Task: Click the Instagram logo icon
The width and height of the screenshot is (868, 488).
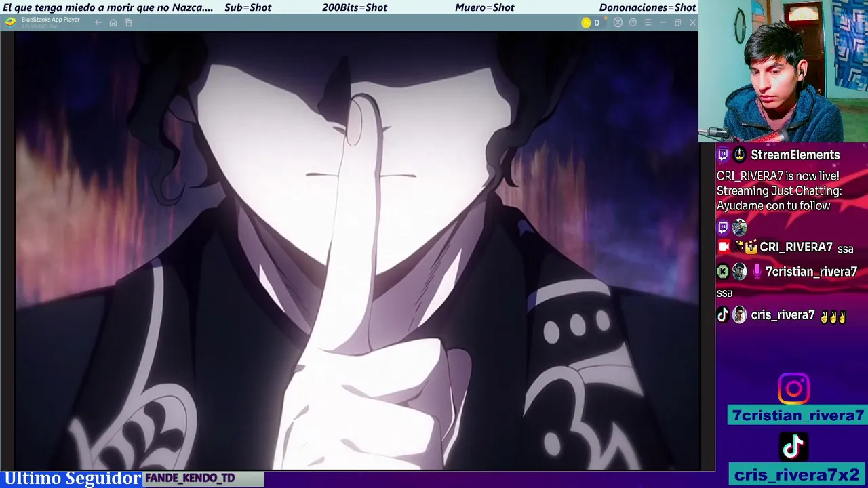Action: pyautogui.click(x=793, y=388)
